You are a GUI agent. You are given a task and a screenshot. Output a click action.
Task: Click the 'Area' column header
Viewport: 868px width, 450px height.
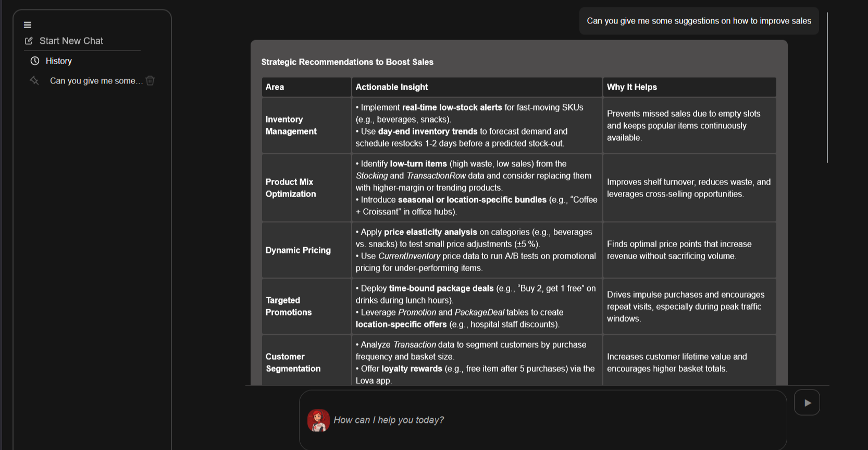pyautogui.click(x=306, y=87)
